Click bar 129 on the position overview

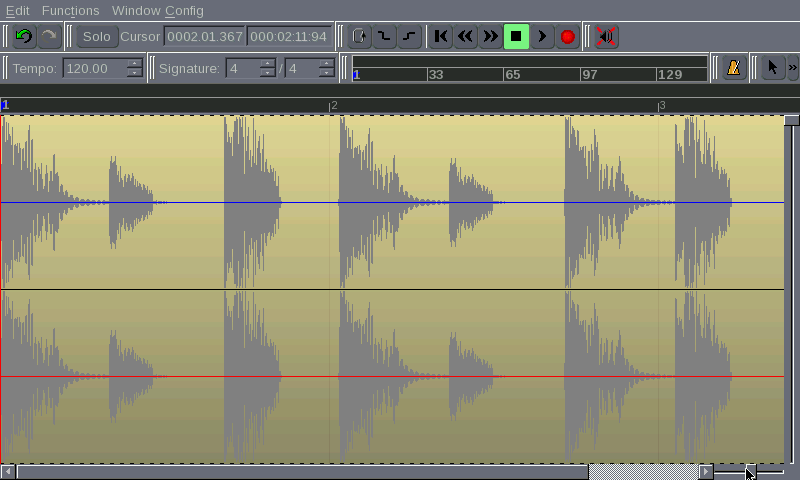(669, 74)
